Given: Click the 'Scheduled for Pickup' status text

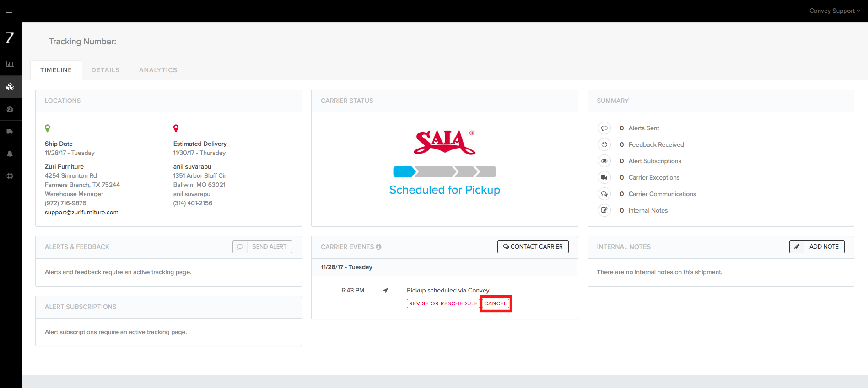Looking at the screenshot, I should pyautogui.click(x=445, y=190).
